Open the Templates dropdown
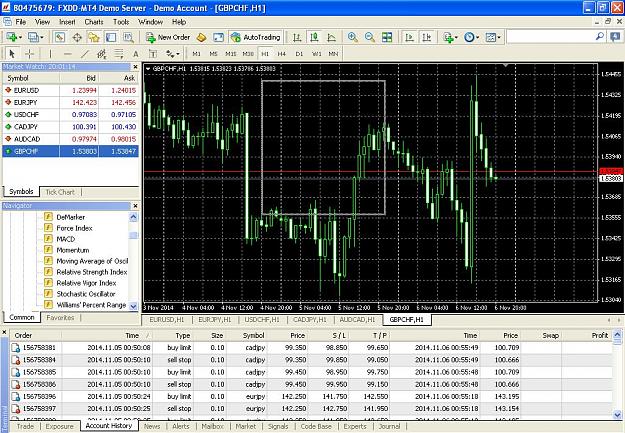The width and height of the screenshot is (625, 433). tap(493, 37)
